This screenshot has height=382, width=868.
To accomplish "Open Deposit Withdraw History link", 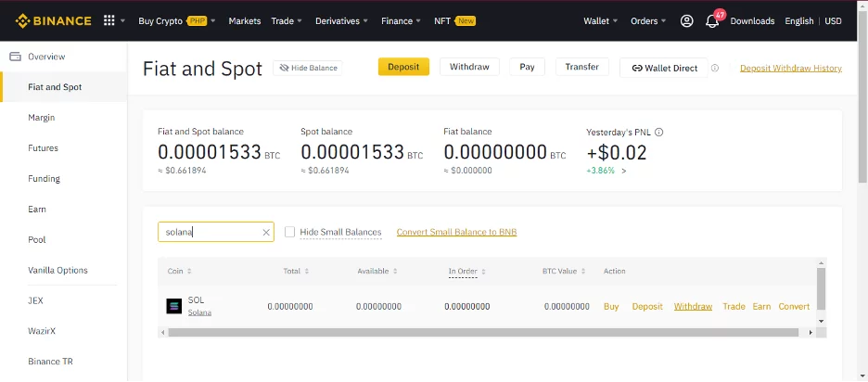I will coord(791,68).
